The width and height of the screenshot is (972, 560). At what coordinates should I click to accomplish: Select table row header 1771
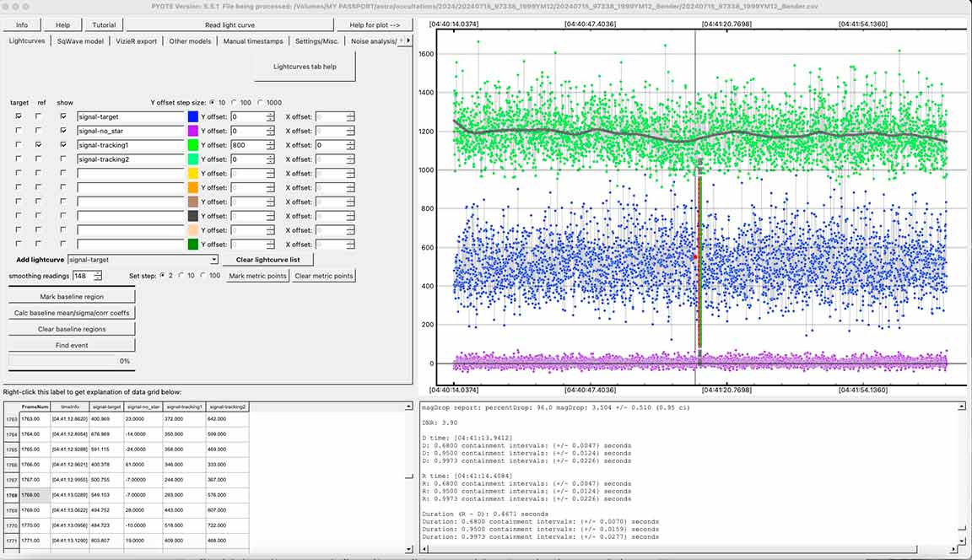coord(12,541)
